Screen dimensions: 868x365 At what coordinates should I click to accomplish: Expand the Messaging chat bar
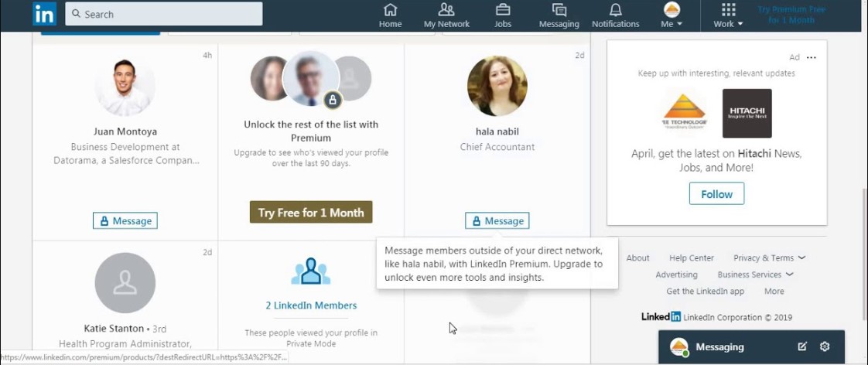click(x=751, y=346)
